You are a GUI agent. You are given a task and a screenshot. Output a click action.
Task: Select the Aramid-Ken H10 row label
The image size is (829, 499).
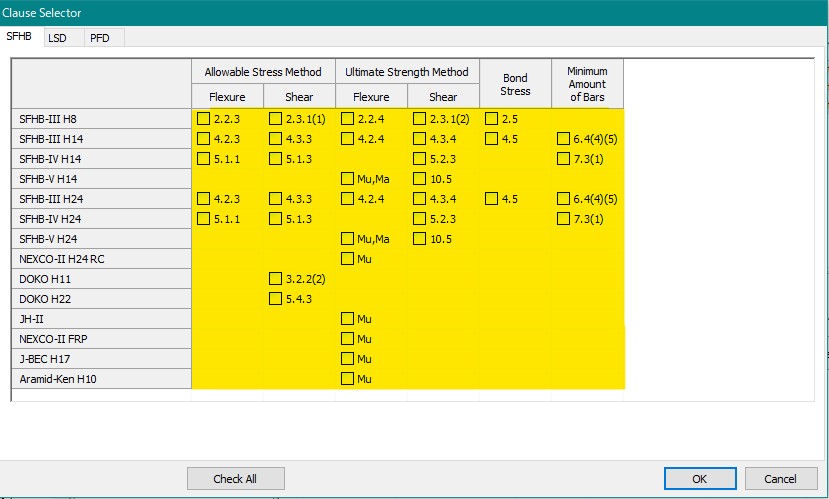[x=102, y=379]
